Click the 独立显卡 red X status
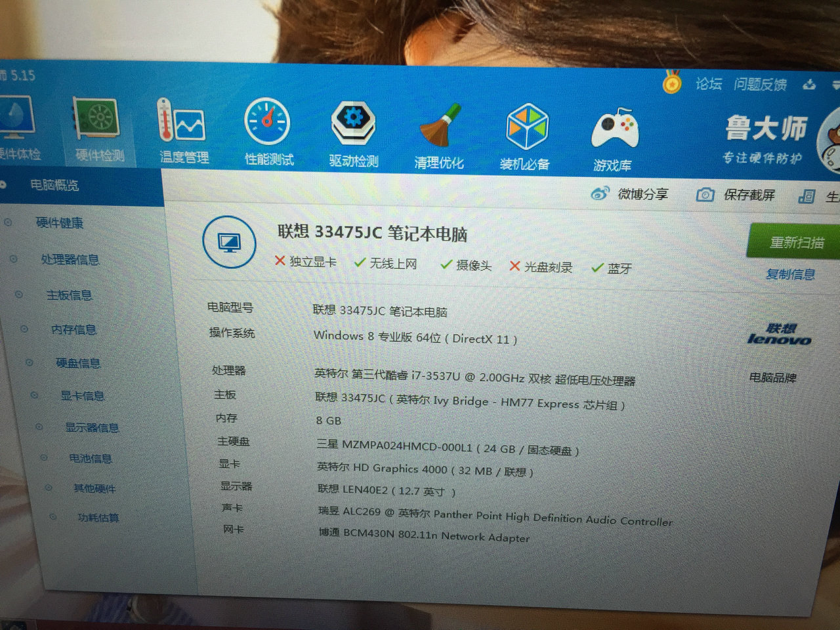 point(306,261)
